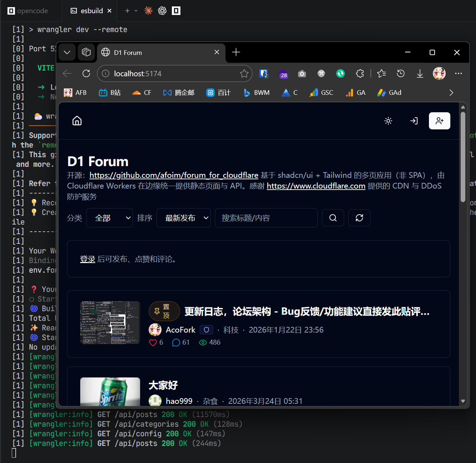
Task: Click the 搜索标题/内容 search field
Action: pos(266,218)
